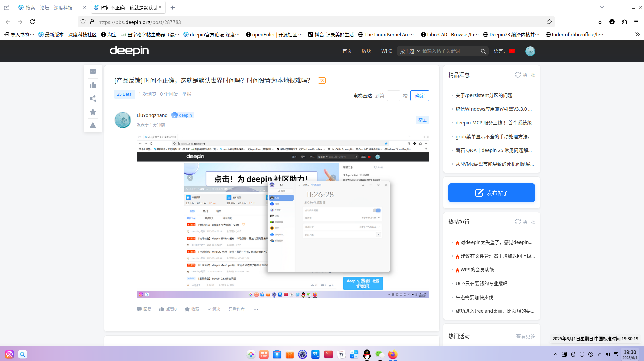Switch to the 搜索—论坛—深度科技 tab

52,7
